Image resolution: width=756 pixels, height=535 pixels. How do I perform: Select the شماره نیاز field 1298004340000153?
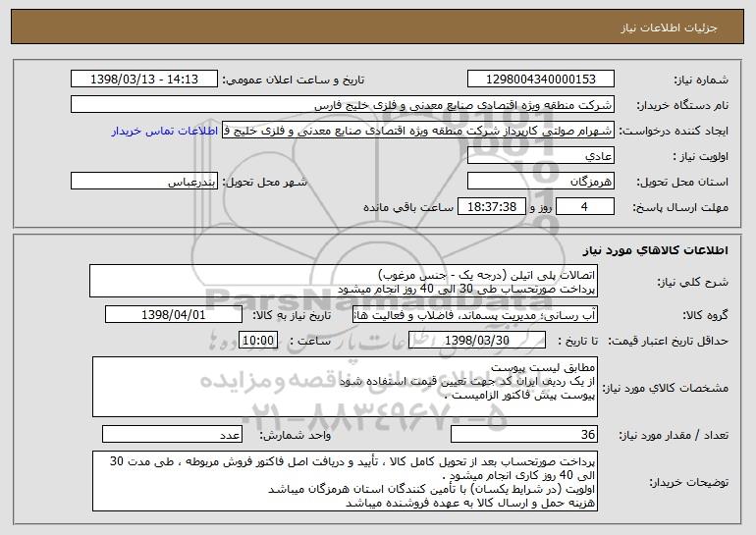(x=540, y=80)
